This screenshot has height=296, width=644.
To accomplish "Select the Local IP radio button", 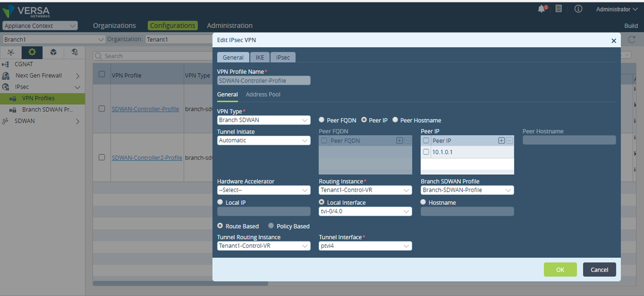I will [220, 202].
